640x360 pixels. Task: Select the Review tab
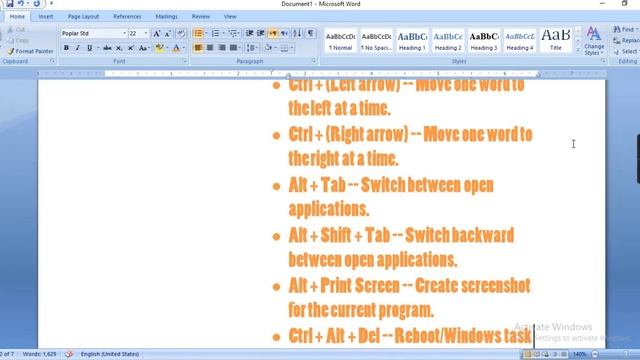pos(201,16)
